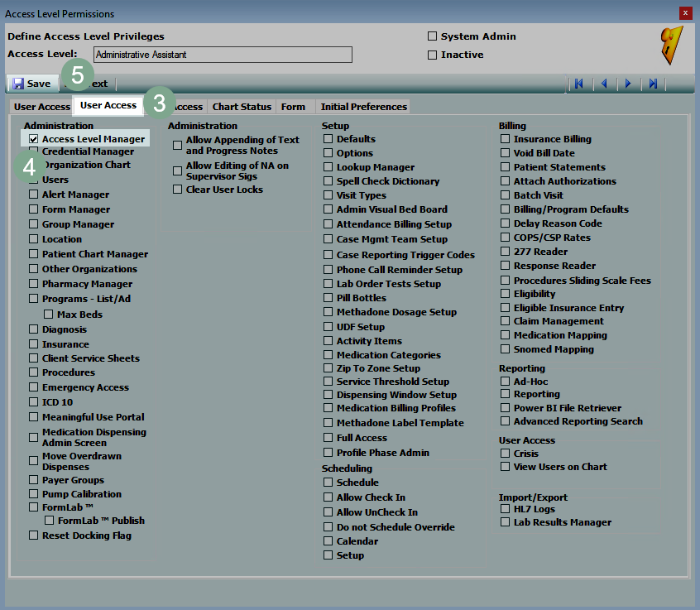The height and width of the screenshot is (610, 700).
Task: Check the Ad-Hoc reporting option
Action: click(x=505, y=381)
